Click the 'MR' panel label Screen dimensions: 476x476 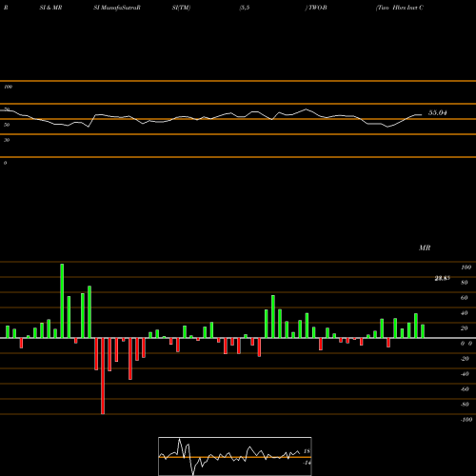(425, 248)
